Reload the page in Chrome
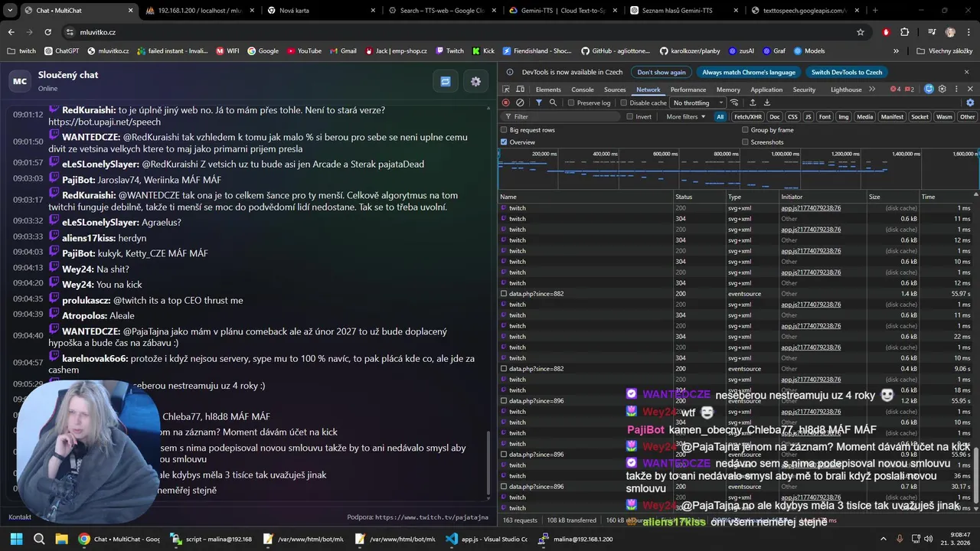The height and width of the screenshot is (551, 980). [x=47, y=32]
